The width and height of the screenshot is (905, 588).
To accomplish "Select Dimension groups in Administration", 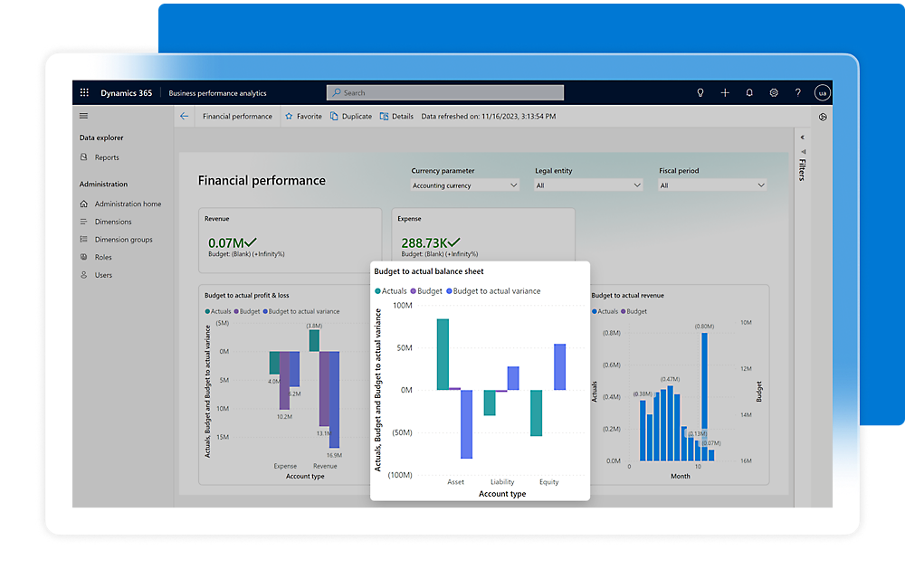I will (123, 240).
